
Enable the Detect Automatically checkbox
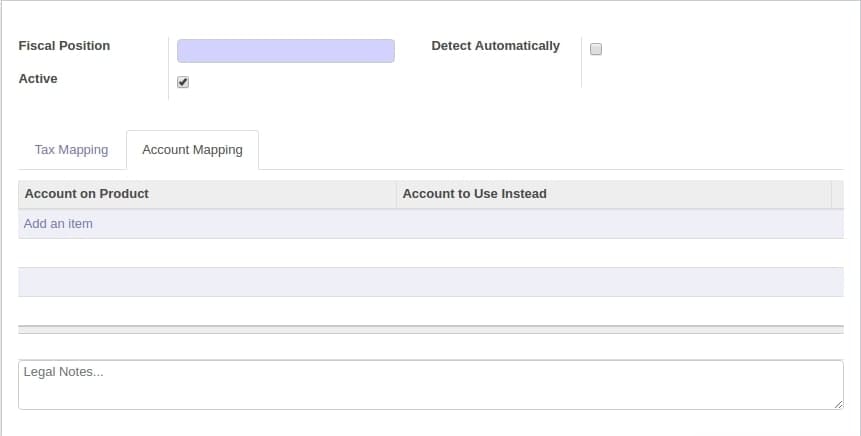pos(596,49)
